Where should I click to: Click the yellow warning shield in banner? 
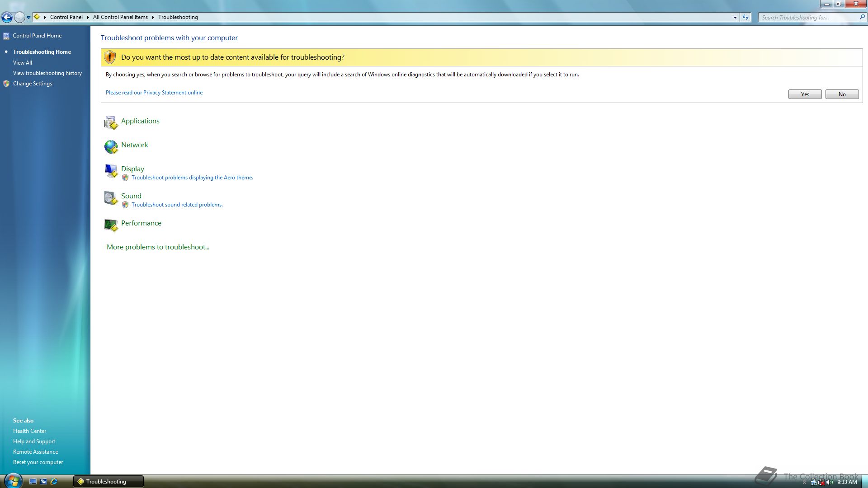pyautogui.click(x=110, y=57)
